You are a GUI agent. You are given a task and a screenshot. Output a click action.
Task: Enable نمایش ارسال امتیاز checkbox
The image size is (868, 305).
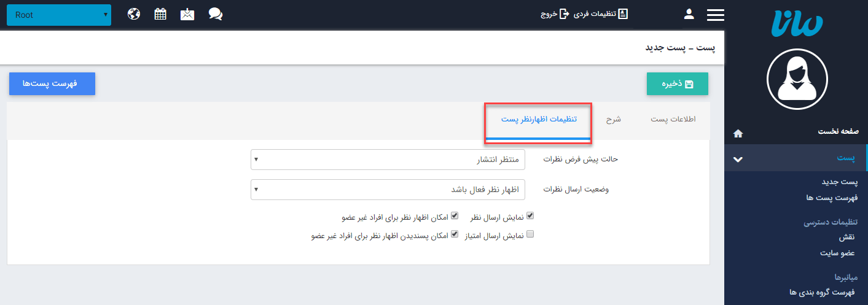(x=531, y=234)
